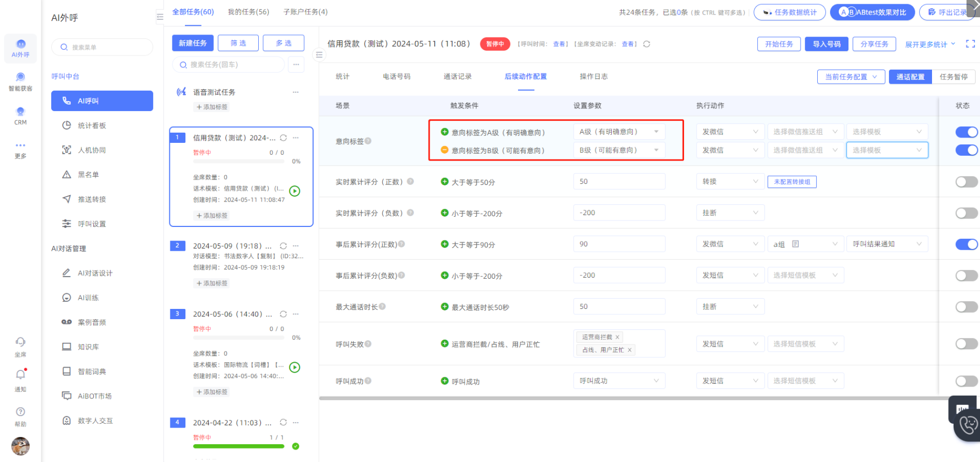This screenshot has height=462, width=980.
Task: Expand the 当前任务配置 dropdown
Action: 851,77
